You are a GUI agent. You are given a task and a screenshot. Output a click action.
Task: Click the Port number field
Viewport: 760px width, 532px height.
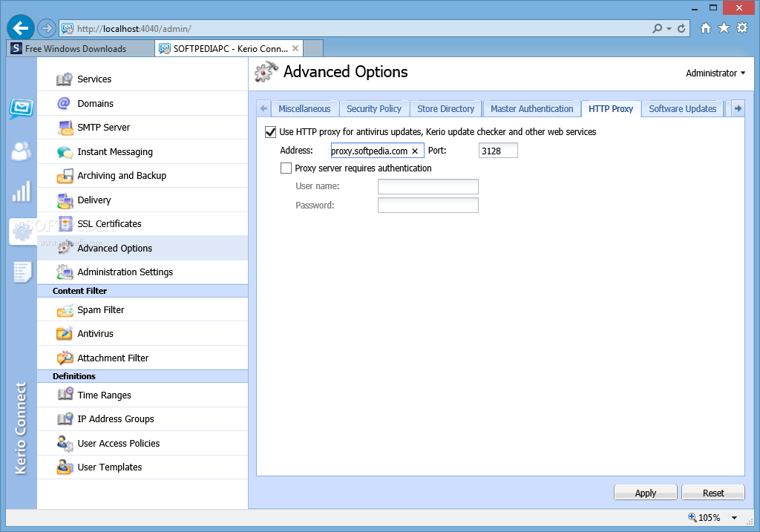(498, 151)
